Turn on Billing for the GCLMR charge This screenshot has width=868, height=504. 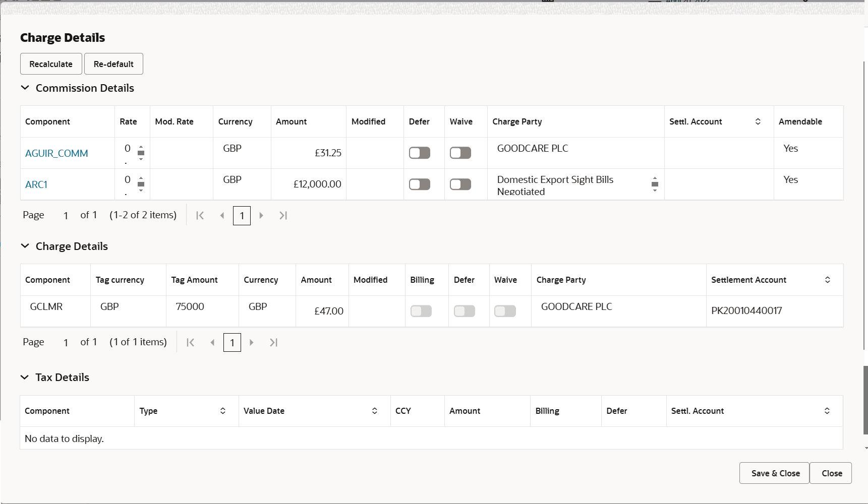point(421,311)
